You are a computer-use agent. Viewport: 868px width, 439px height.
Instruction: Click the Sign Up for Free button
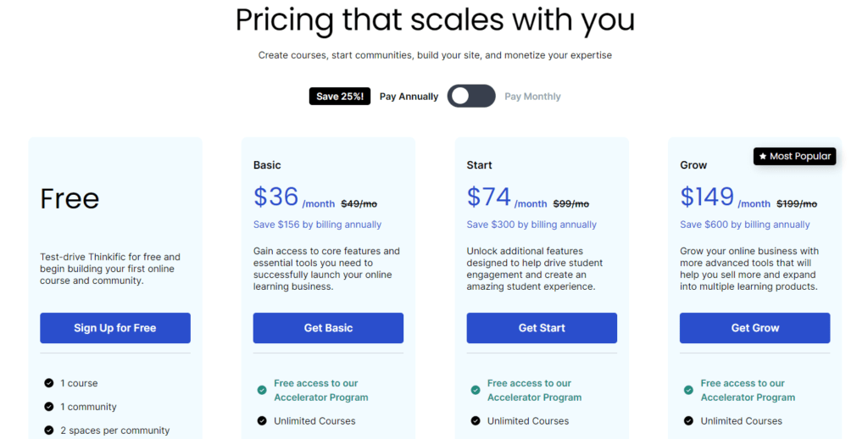(115, 328)
